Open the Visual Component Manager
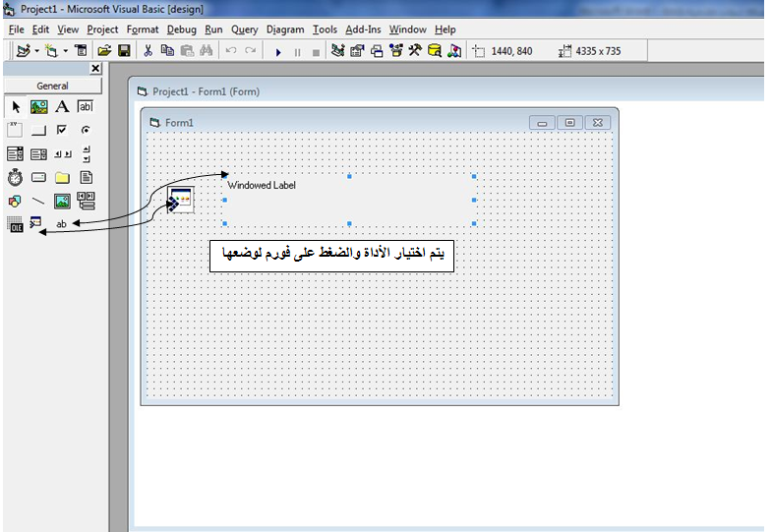This screenshot has height=532, width=772. point(454,51)
